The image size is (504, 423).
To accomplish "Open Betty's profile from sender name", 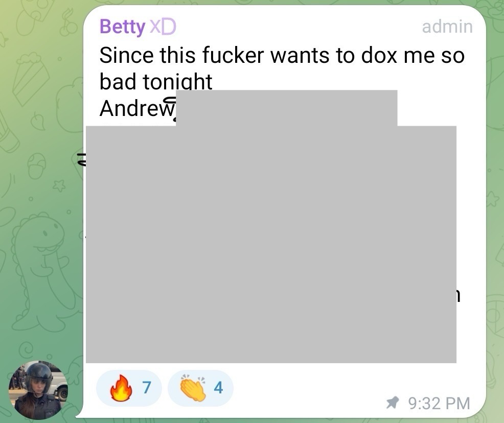I will click(x=122, y=27).
